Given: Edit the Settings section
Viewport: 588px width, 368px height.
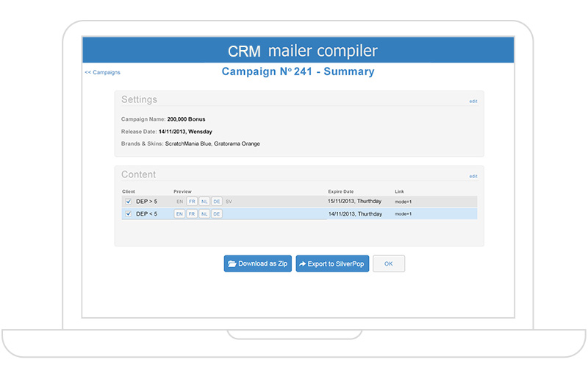Looking at the screenshot, I should [x=473, y=101].
